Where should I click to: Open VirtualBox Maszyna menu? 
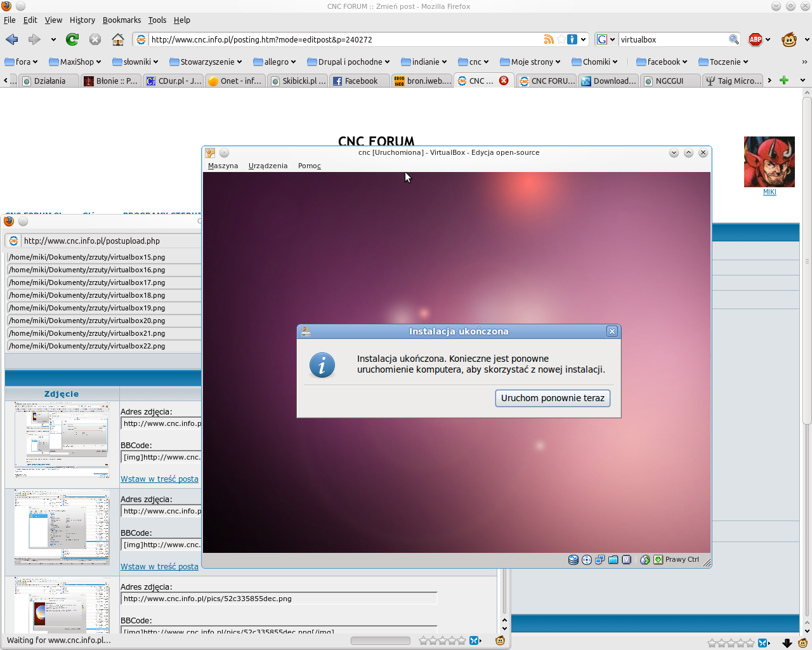223,166
